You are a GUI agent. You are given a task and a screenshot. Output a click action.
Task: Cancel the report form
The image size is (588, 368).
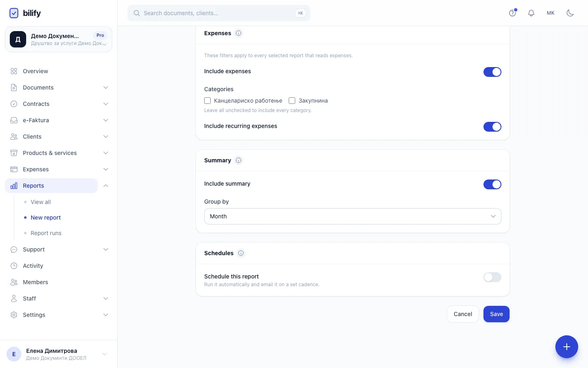point(463,314)
